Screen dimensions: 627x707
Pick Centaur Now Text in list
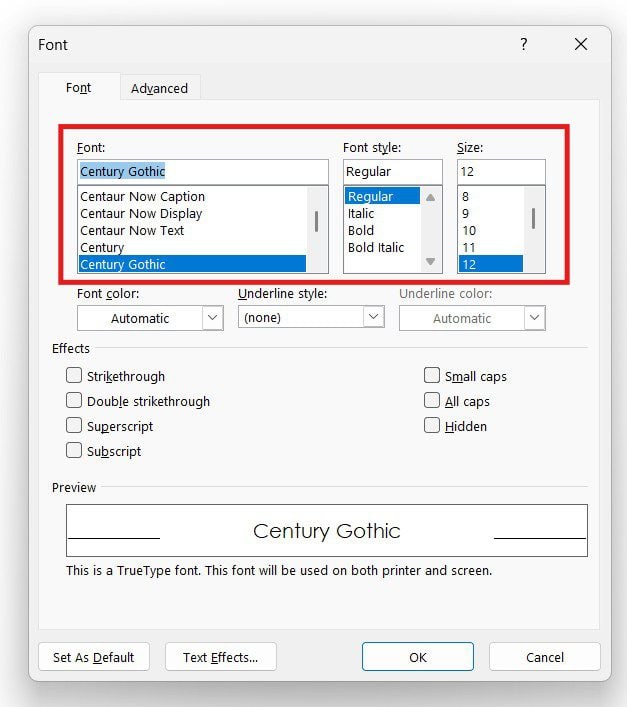click(192, 230)
